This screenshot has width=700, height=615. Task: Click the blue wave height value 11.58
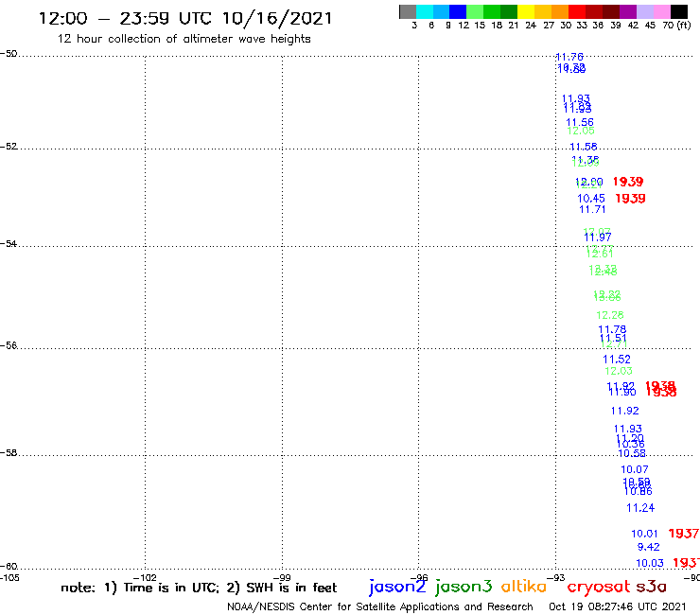(583, 147)
